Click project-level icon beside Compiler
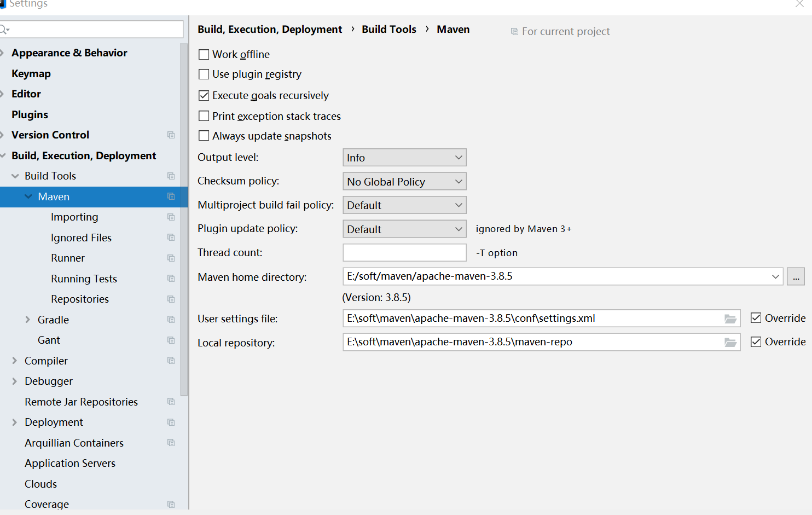This screenshot has width=812, height=515. 171,361
